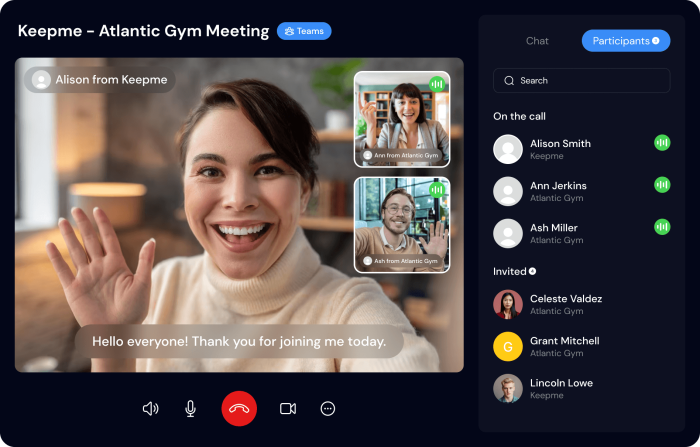Screen dimensions: 700x447
Task: Click the Keepme - Atlantic Gym Meeting title
Action: [x=143, y=31]
